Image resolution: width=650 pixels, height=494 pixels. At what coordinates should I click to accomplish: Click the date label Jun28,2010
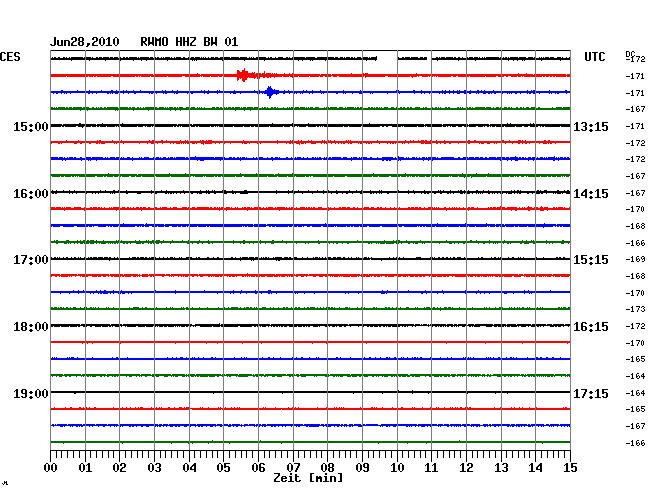[x=85, y=42]
